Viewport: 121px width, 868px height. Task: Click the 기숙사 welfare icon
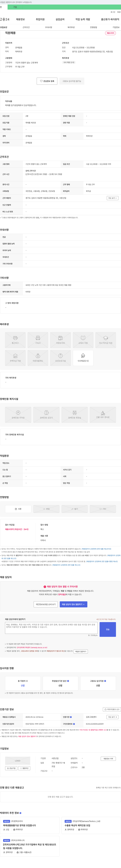pyautogui.click(x=38, y=340)
